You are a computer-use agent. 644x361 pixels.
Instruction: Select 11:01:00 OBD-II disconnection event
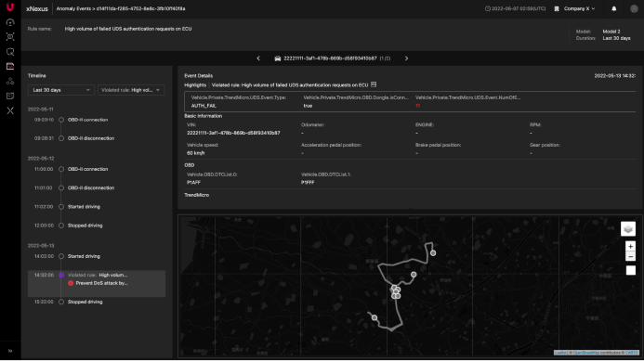click(74, 187)
